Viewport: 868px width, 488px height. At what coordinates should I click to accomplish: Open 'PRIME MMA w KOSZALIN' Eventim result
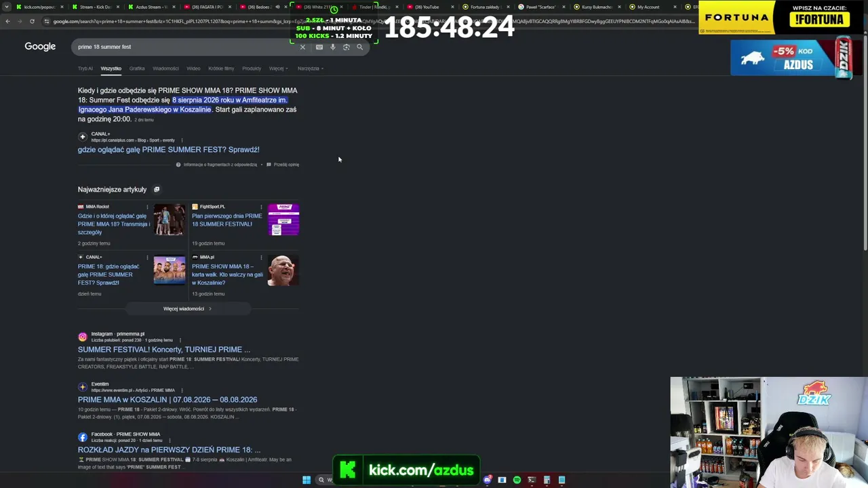(x=167, y=400)
